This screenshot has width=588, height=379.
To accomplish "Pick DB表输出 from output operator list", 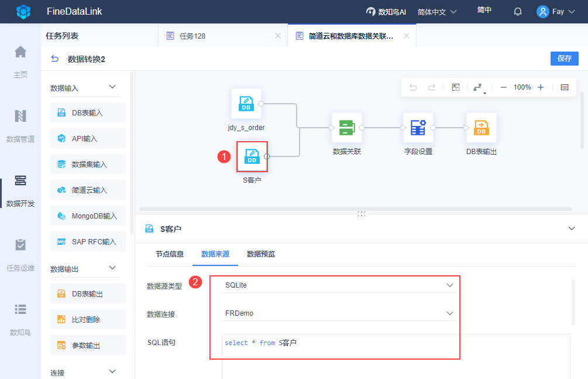I will [x=88, y=293].
